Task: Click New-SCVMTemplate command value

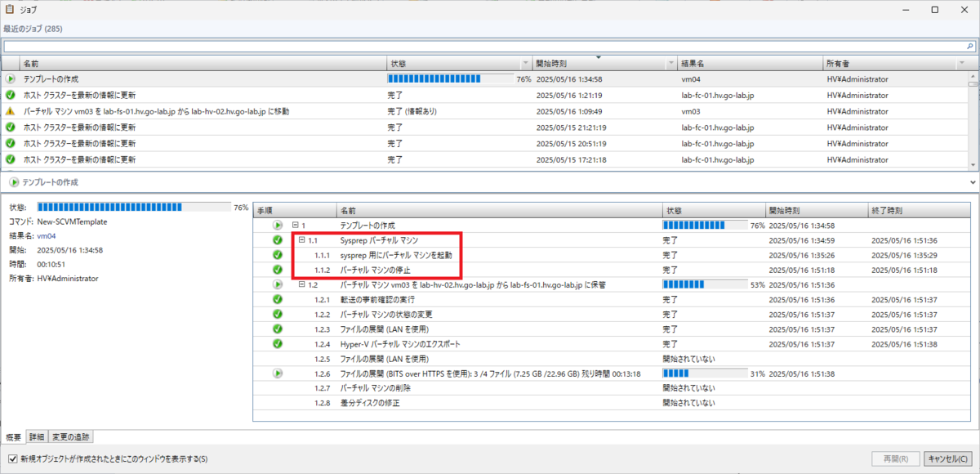Action: click(x=72, y=221)
